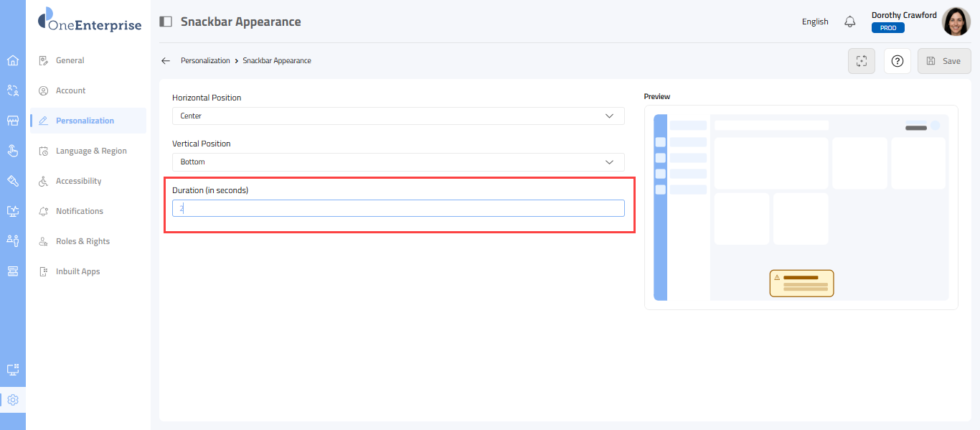
Task: Expand the Horizontal Position dropdown
Action: click(x=398, y=116)
